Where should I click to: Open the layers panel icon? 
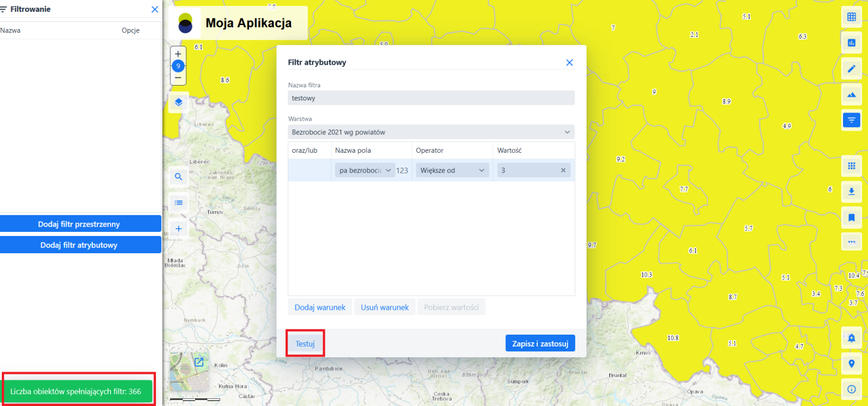[x=178, y=102]
